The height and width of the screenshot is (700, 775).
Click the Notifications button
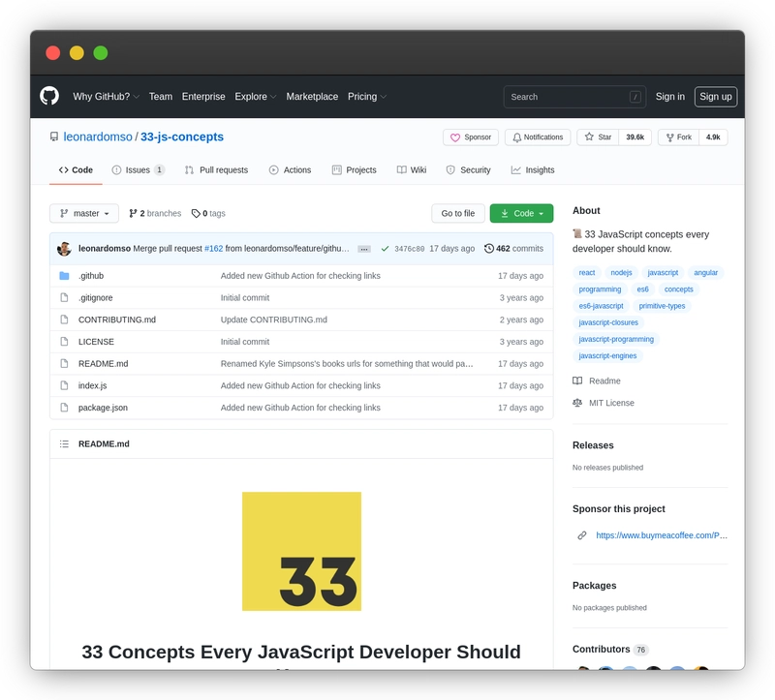tap(538, 137)
